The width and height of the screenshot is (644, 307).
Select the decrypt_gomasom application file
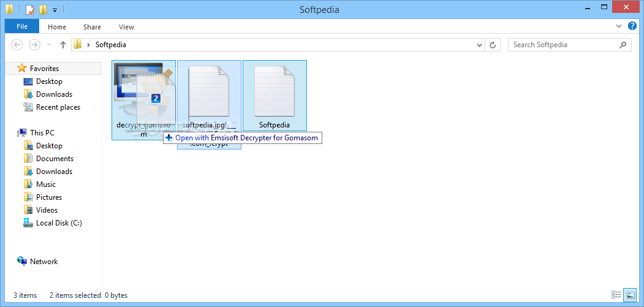(144, 100)
